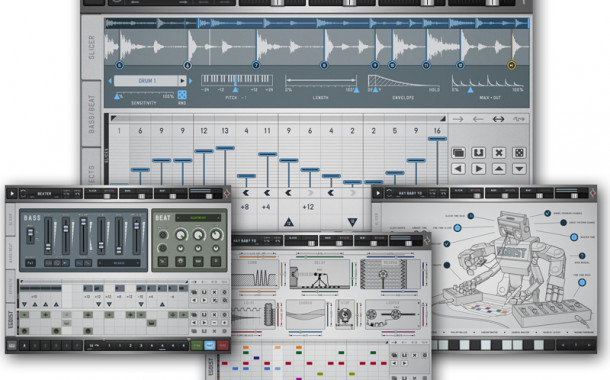
Task: Click the green button in BEATER bottom bar
Action: click(x=196, y=345)
